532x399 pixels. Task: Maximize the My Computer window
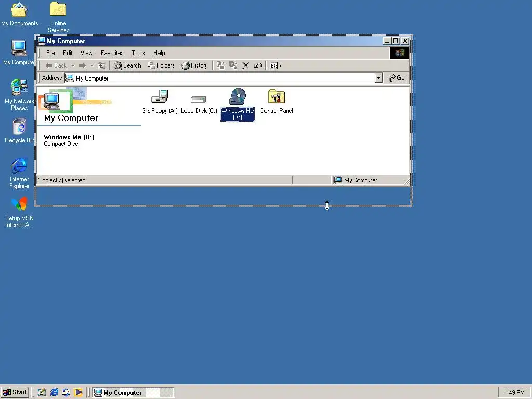click(395, 41)
